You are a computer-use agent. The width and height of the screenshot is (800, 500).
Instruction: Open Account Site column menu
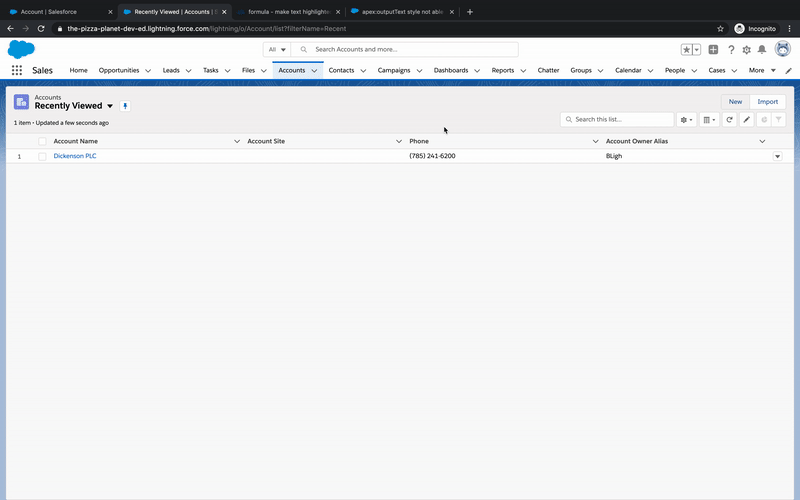click(398, 141)
